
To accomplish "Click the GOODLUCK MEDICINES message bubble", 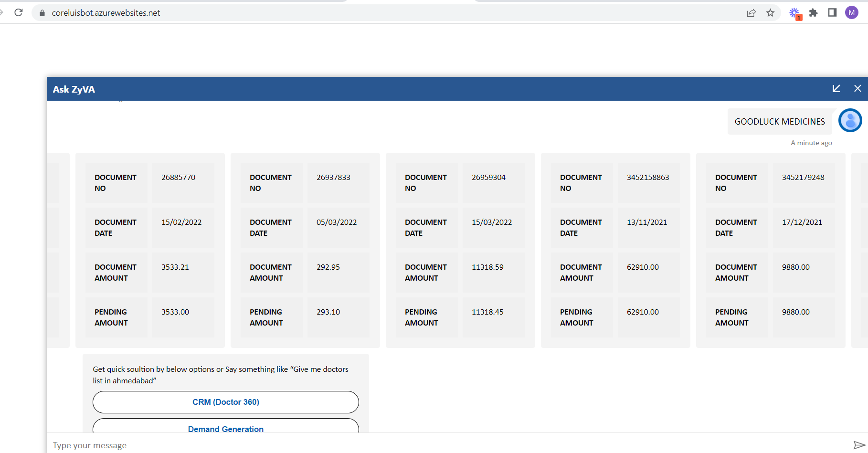I will click(x=779, y=122).
